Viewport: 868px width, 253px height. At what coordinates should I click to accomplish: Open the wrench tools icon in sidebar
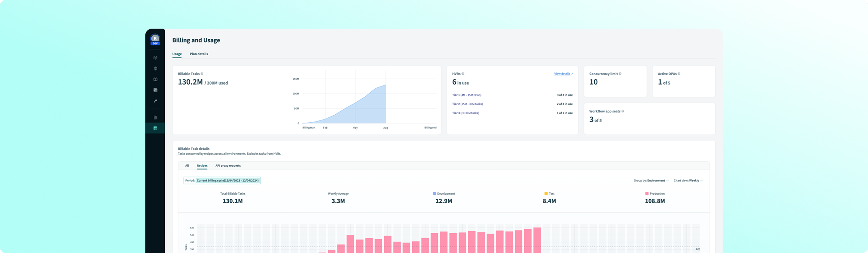point(155,101)
